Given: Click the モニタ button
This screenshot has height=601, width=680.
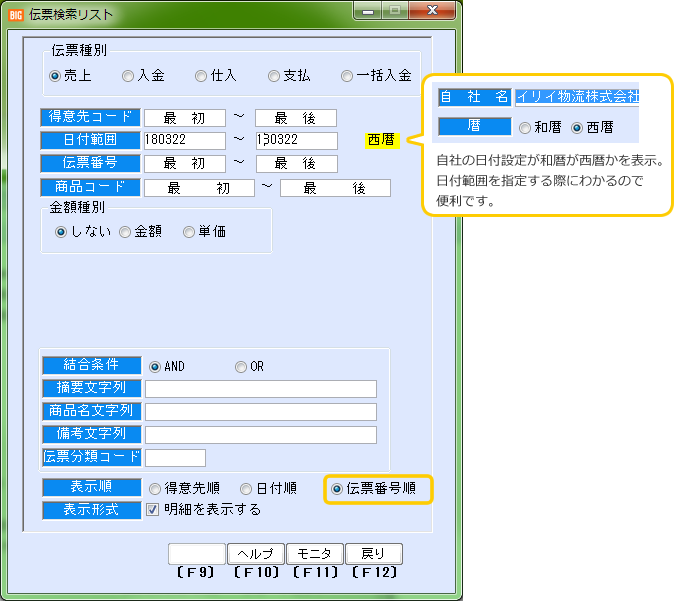Looking at the screenshot, I should click(x=315, y=554).
